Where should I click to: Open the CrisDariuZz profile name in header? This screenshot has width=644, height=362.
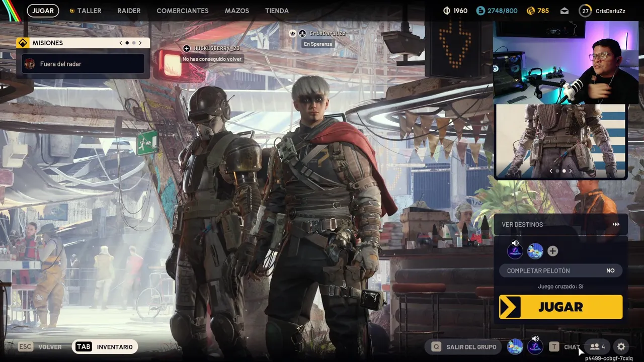[610, 11]
